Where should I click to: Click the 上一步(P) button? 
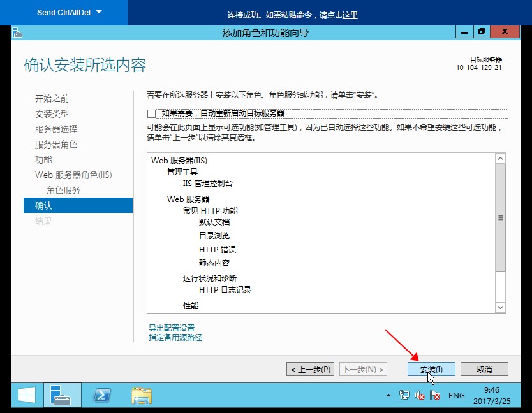coord(311,369)
